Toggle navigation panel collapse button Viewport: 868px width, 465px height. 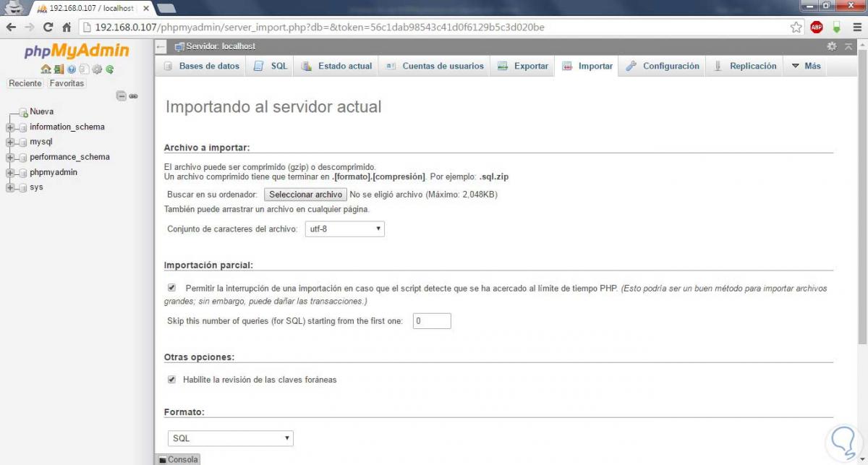tap(121, 95)
